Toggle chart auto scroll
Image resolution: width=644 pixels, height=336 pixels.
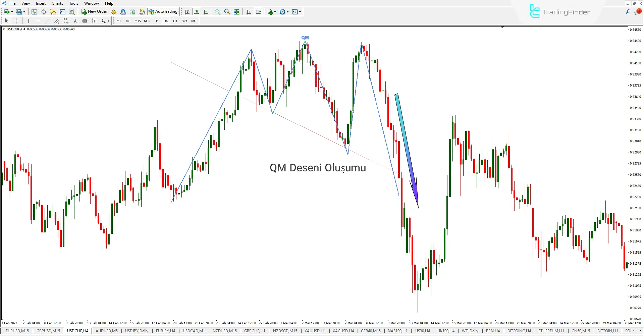pos(249,12)
